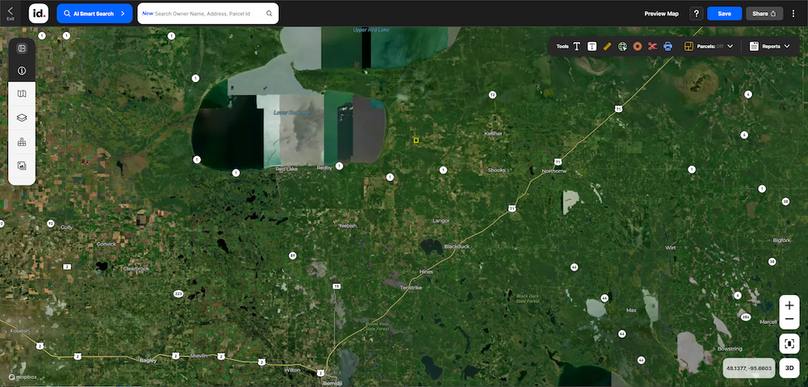This screenshot has height=387, width=808.
Task: Open Preview Map
Action: tap(661, 14)
